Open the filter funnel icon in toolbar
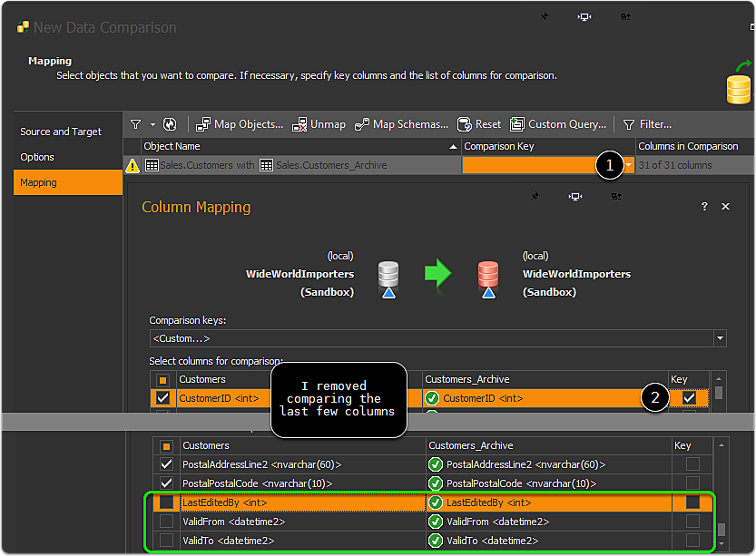756x556 pixels. tap(136, 124)
